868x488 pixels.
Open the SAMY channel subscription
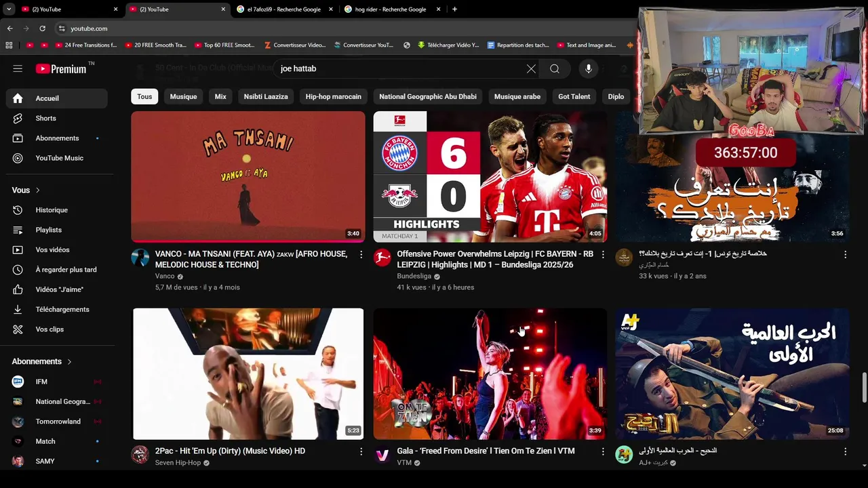tap(57, 461)
